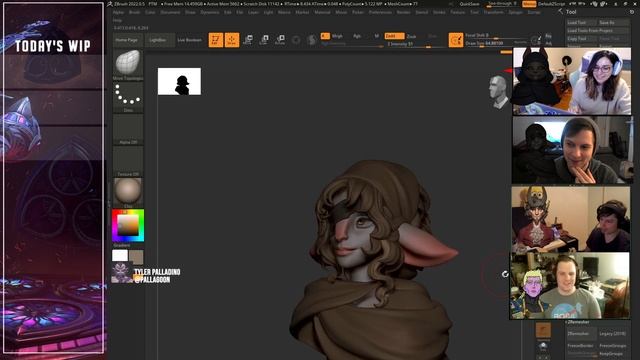
Task: Open the Dots stroke type selector
Action: click(x=128, y=97)
